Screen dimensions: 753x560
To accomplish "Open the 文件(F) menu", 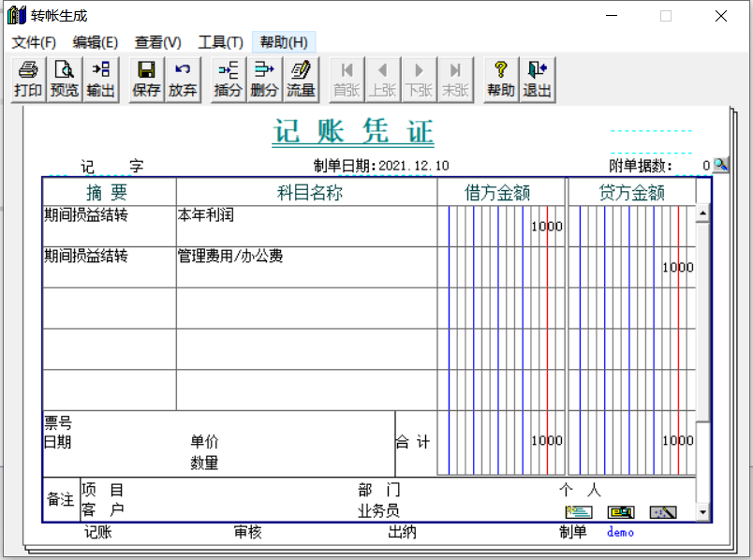I will click(x=34, y=42).
